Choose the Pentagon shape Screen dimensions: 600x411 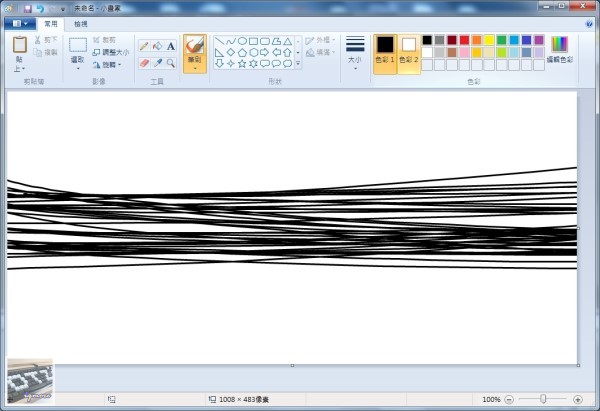242,52
